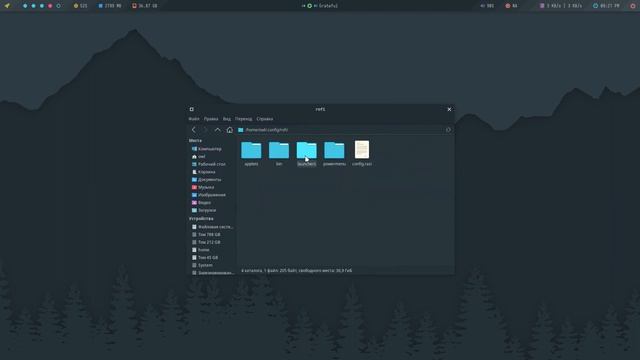Select the bin folder
Viewport: 640px width, 360px height.
279,153
